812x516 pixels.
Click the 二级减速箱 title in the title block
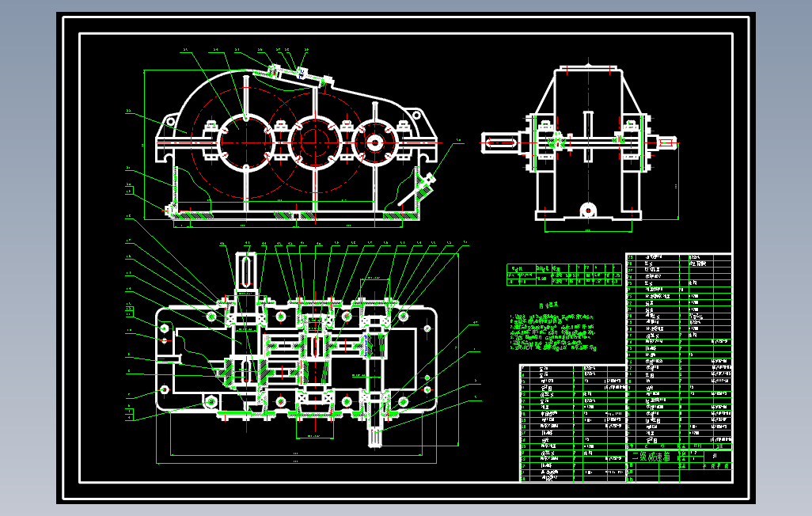pyautogui.click(x=651, y=457)
